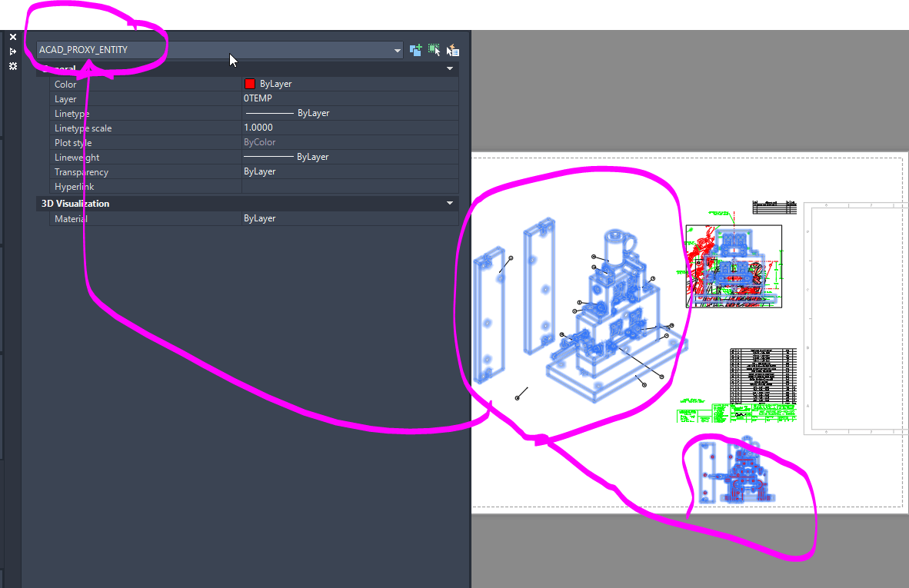Select the Material ByLayer value

tap(308, 218)
